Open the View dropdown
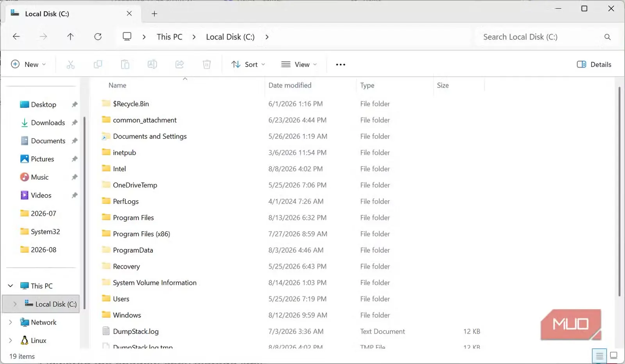This screenshot has height=364, width=625. (x=299, y=64)
